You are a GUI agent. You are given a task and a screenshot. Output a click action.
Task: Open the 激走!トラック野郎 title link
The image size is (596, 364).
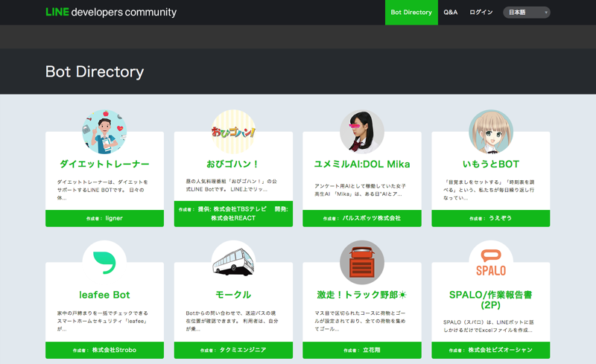coord(362,295)
